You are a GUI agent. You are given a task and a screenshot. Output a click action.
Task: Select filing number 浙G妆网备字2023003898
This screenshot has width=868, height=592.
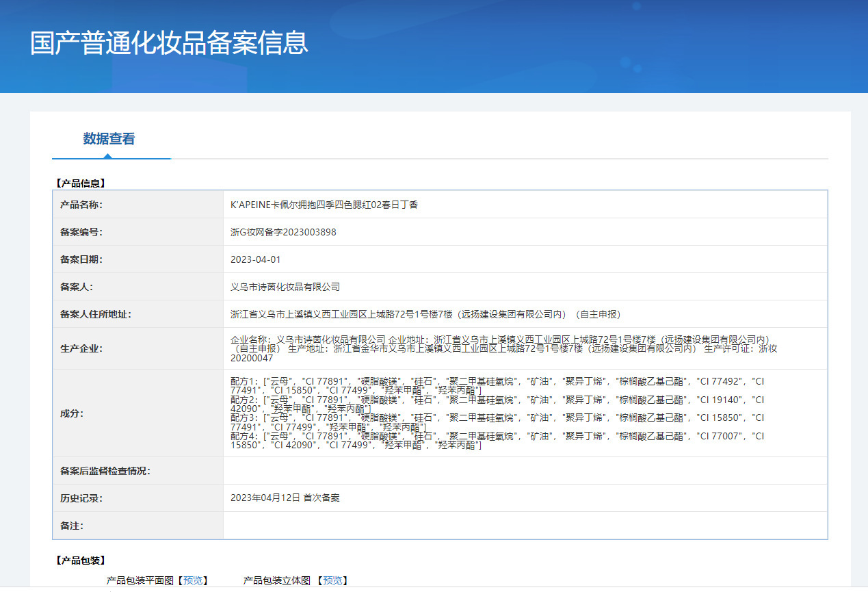coord(283,232)
